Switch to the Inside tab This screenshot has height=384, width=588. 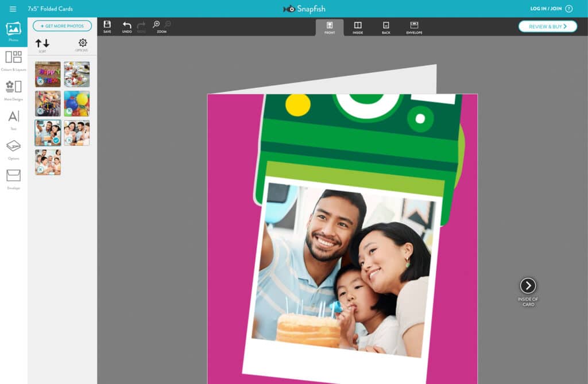point(357,26)
